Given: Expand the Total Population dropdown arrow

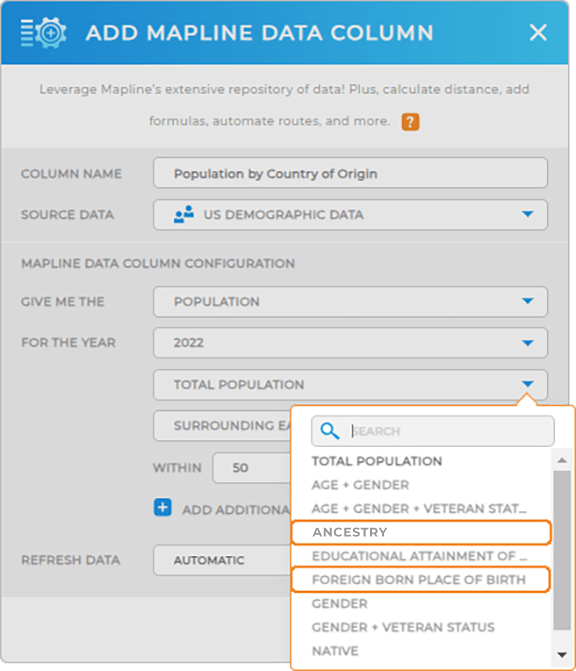Looking at the screenshot, I should coord(528,384).
